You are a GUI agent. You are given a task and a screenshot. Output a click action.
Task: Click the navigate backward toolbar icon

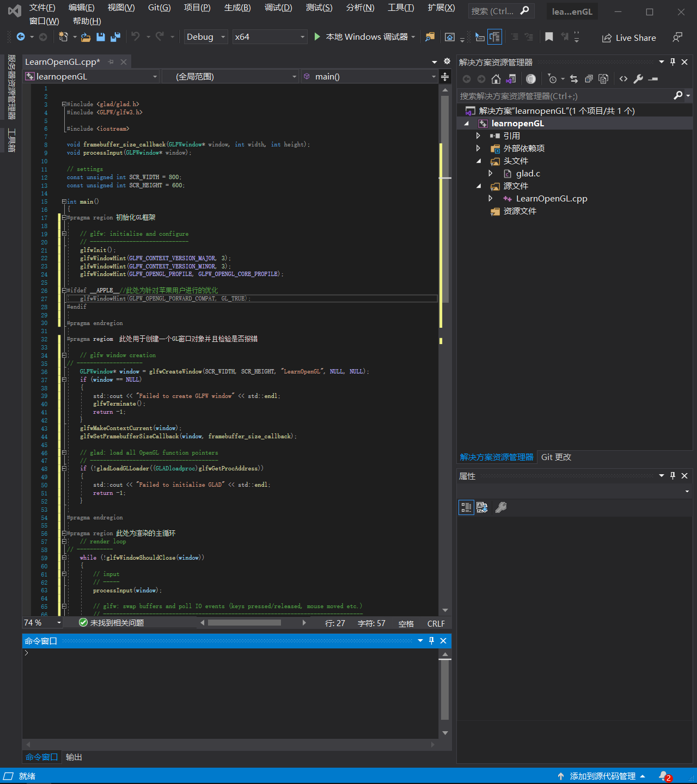pyautogui.click(x=21, y=37)
